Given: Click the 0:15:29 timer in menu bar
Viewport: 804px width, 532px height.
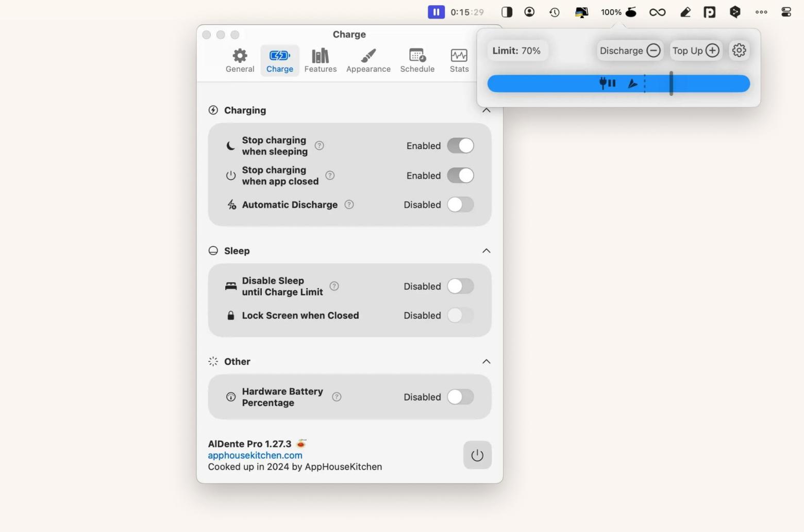Looking at the screenshot, I should click(x=467, y=12).
